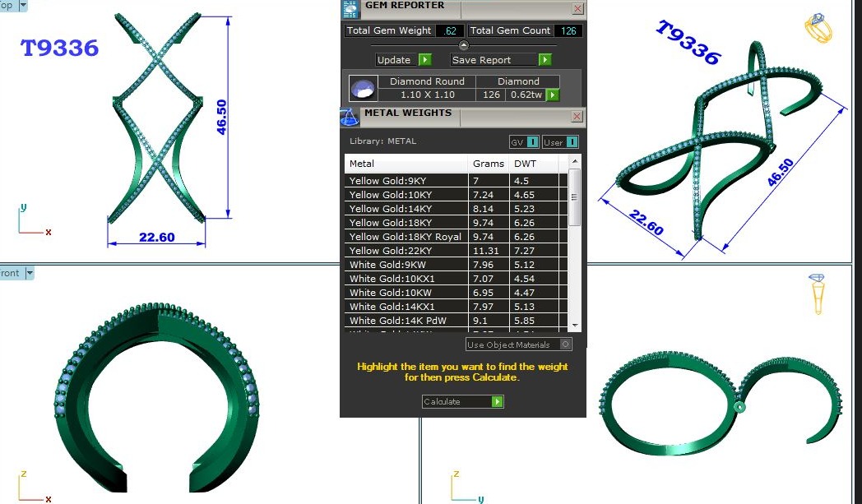
Task: Open the Top viewport dropdown arrow
Action: point(22,6)
